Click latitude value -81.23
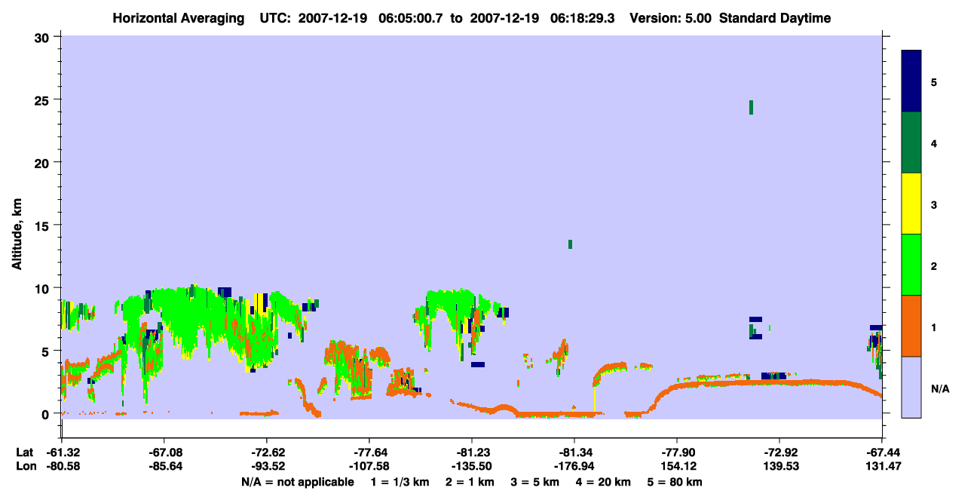This screenshot has width=980, height=503. [471, 452]
